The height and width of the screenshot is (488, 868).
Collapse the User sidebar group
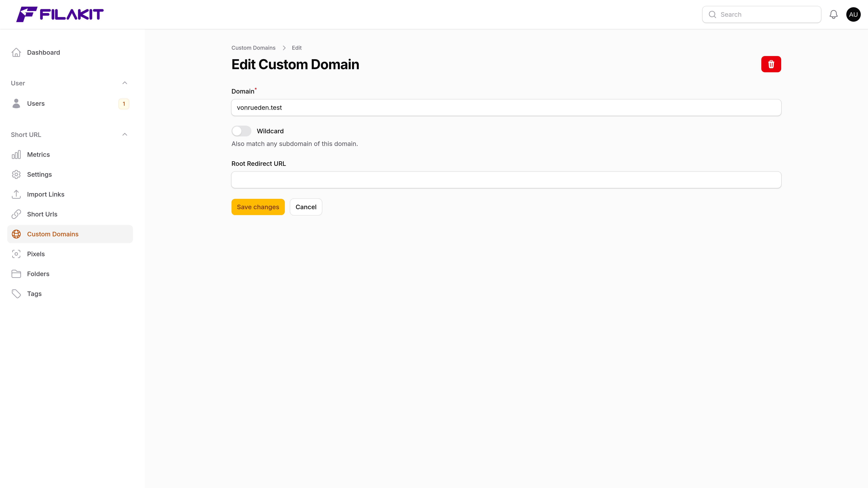point(125,83)
